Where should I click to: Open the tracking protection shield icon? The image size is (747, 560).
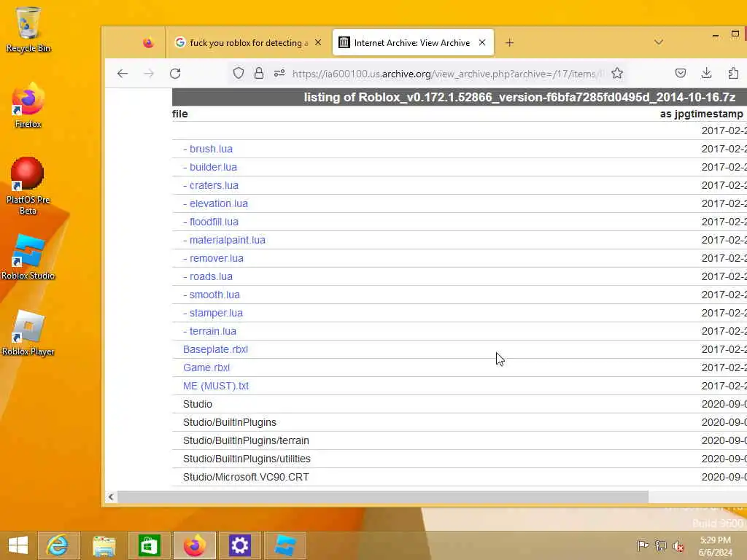pyautogui.click(x=239, y=74)
